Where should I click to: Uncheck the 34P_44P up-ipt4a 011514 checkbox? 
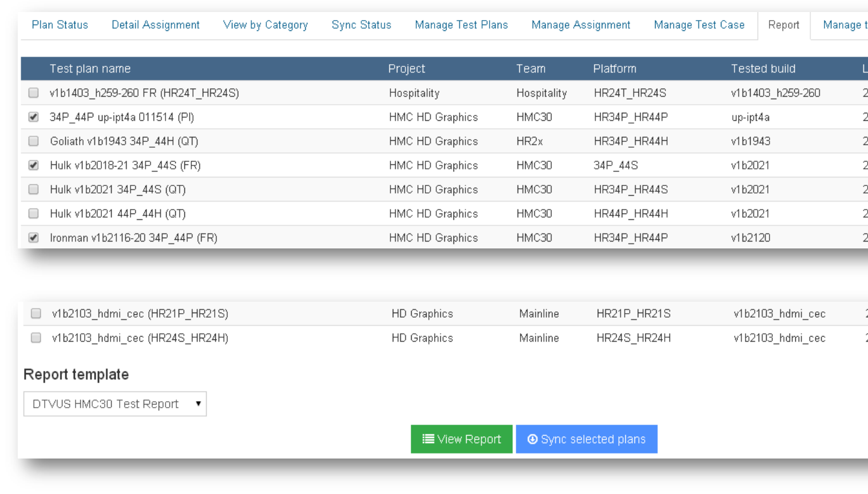(34, 117)
